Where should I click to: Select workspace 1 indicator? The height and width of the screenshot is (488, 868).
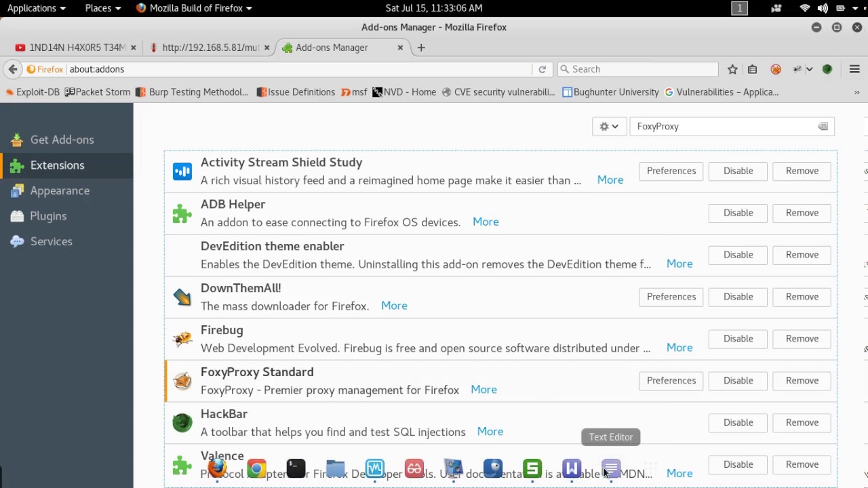tap(739, 8)
